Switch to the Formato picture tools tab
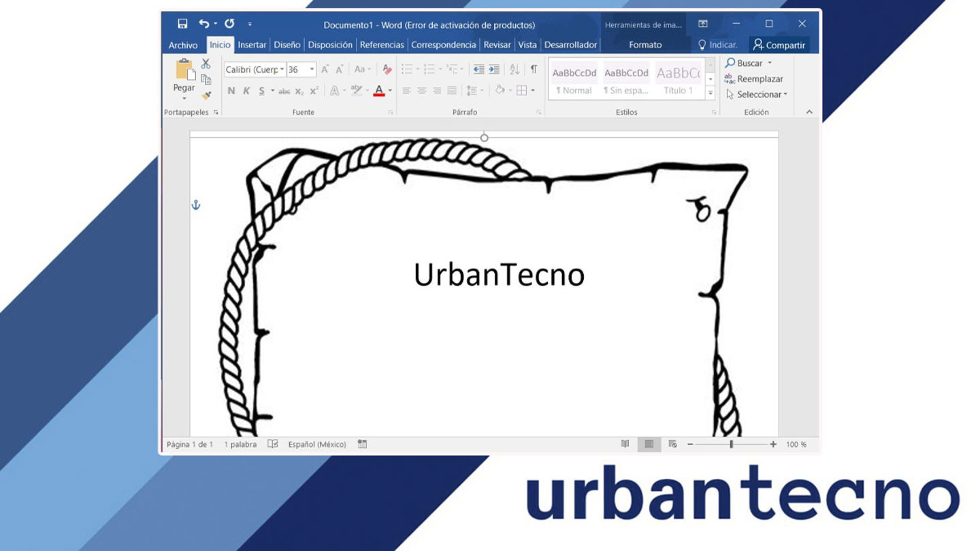 click(x=645, y=45)
